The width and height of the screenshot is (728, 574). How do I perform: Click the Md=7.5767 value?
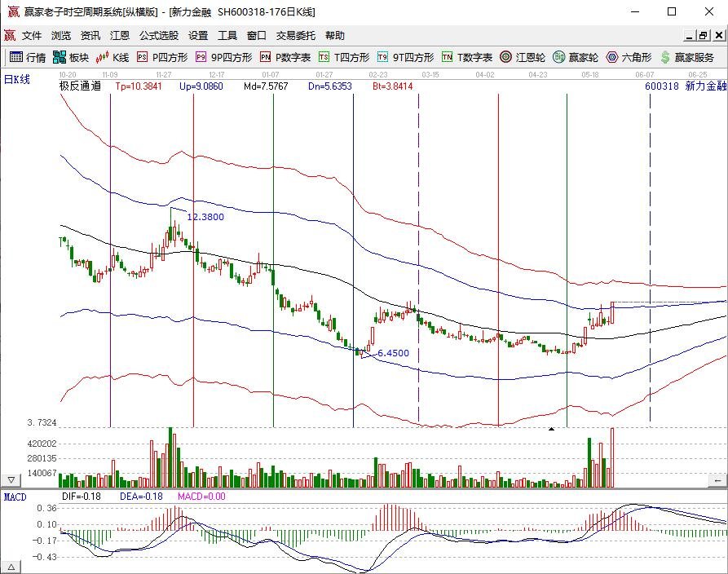[x=266, y=86]
